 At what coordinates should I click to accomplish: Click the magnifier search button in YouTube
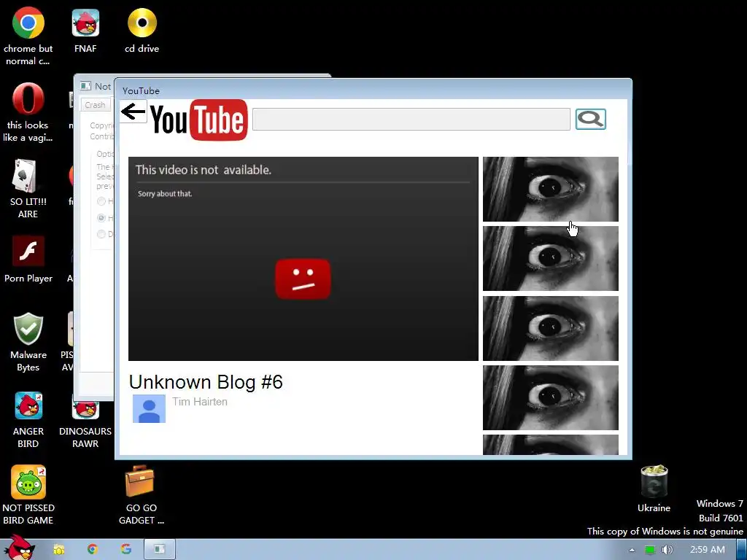[x=591, y=119]
